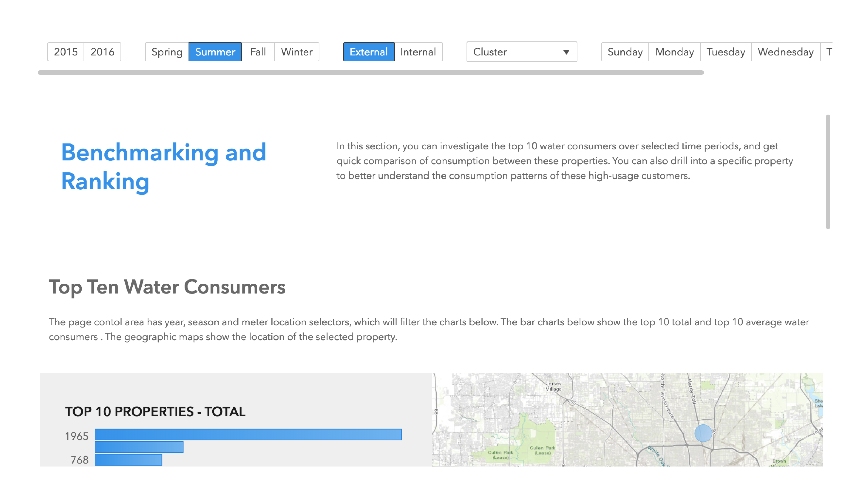Keep Summer season selected

pyautogui.click(x=215, y=52)
